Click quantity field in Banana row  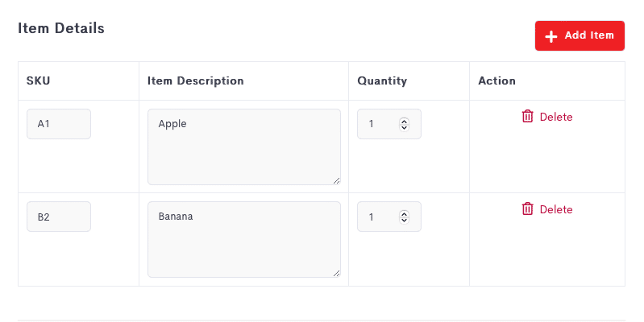point(389,217)
